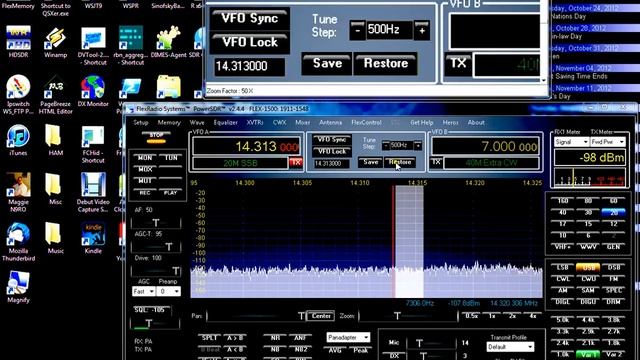Launch Debut Video Capture icon

(93, 192)
